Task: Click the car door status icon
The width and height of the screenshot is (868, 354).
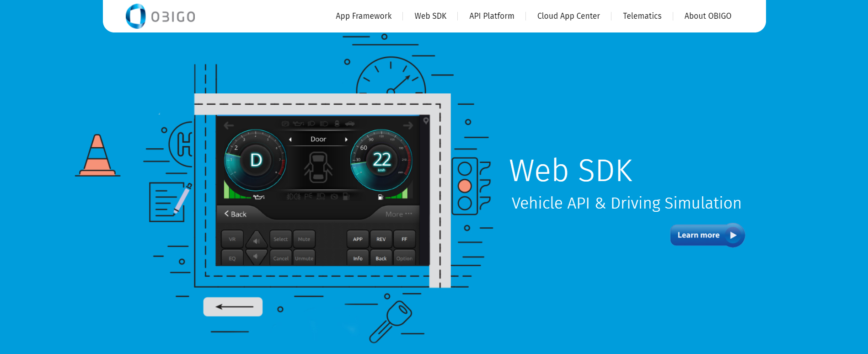Action: (318, 167)
